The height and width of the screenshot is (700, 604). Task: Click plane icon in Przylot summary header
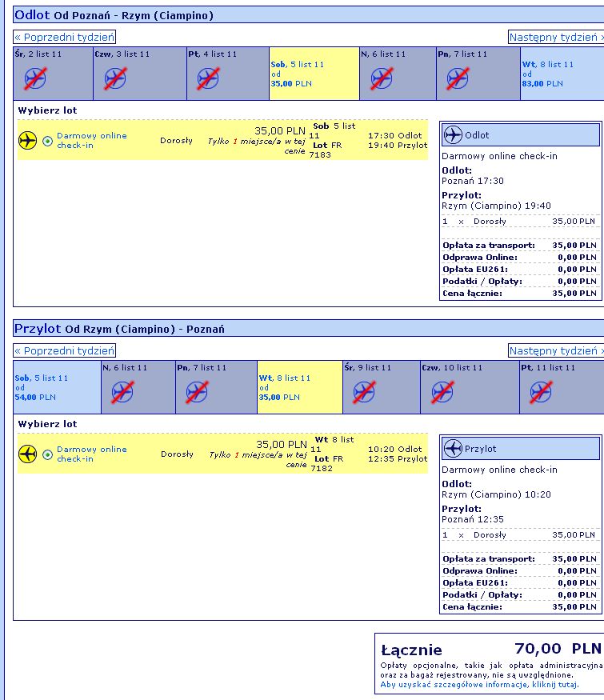coord(453,448)
